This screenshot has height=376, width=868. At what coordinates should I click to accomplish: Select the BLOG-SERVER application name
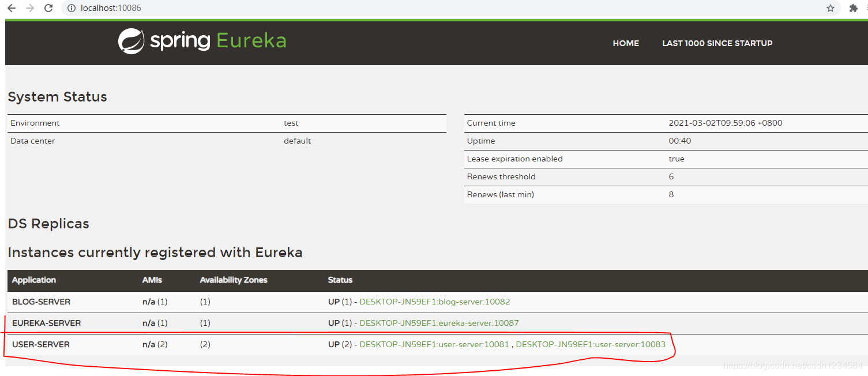pos(41,302)
